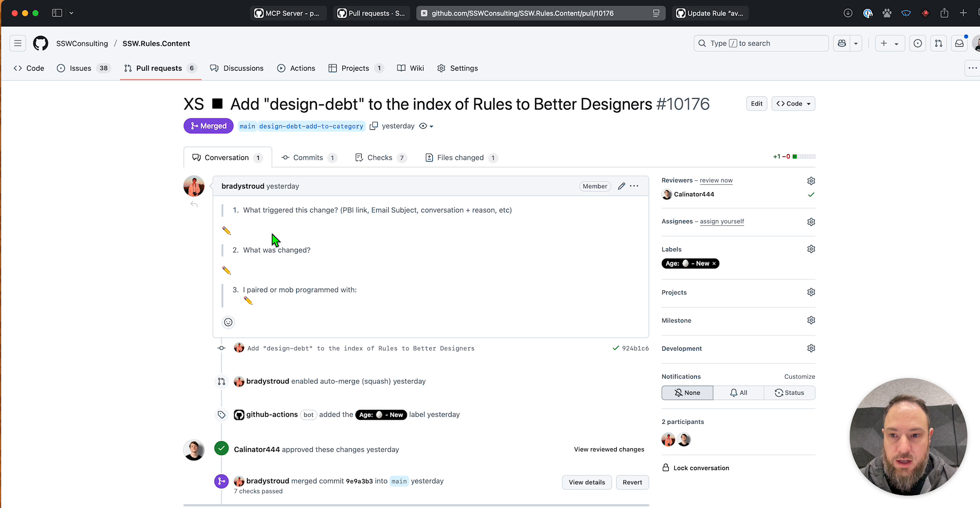The image size is (980, 508).
Task: Click the review now link
Action: click(716, 180)
